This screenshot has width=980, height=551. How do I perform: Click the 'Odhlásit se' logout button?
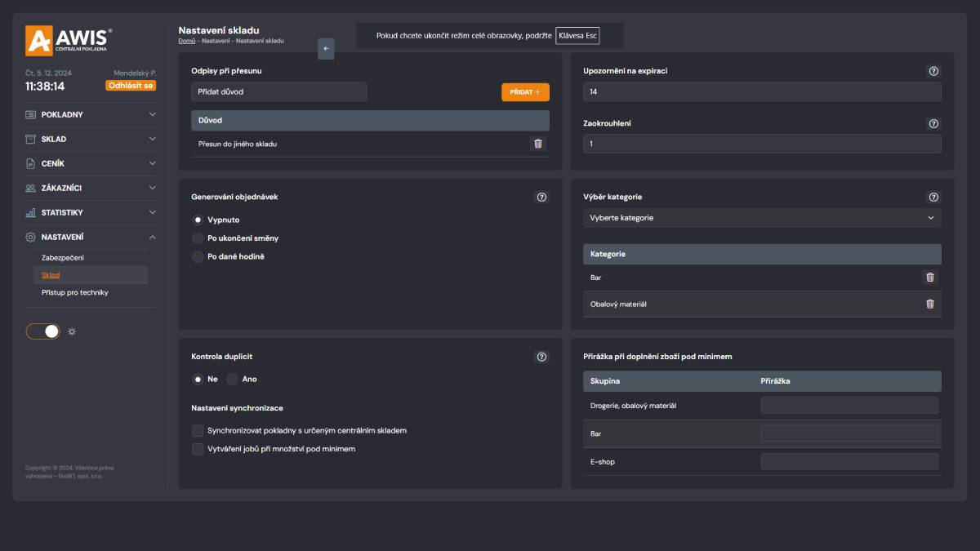coord(131,86)
